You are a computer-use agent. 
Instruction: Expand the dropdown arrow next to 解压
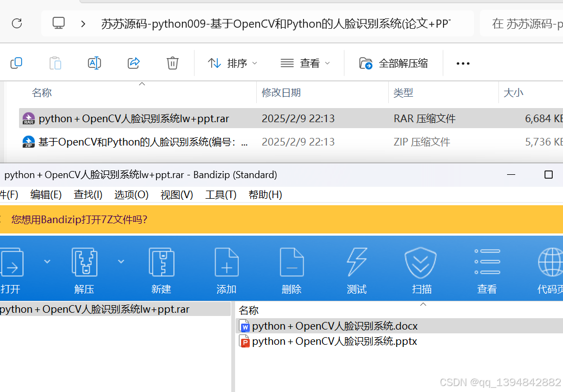tap(121, 261)
